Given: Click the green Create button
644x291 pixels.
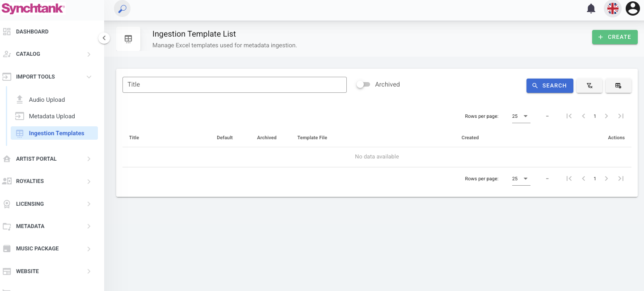Looking at the screenshot, I should pyautogui.click(x=615, y=37).
